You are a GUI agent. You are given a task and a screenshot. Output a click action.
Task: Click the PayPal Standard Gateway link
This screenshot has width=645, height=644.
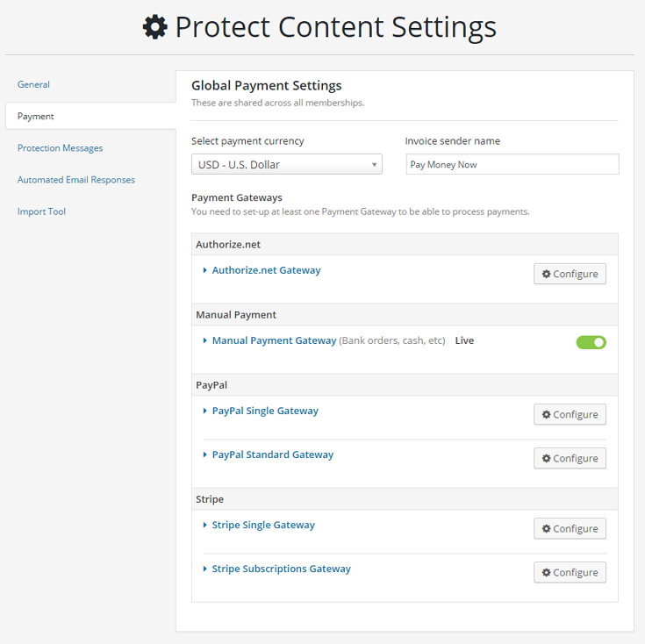pyautogui.click(x=272, y=454)
